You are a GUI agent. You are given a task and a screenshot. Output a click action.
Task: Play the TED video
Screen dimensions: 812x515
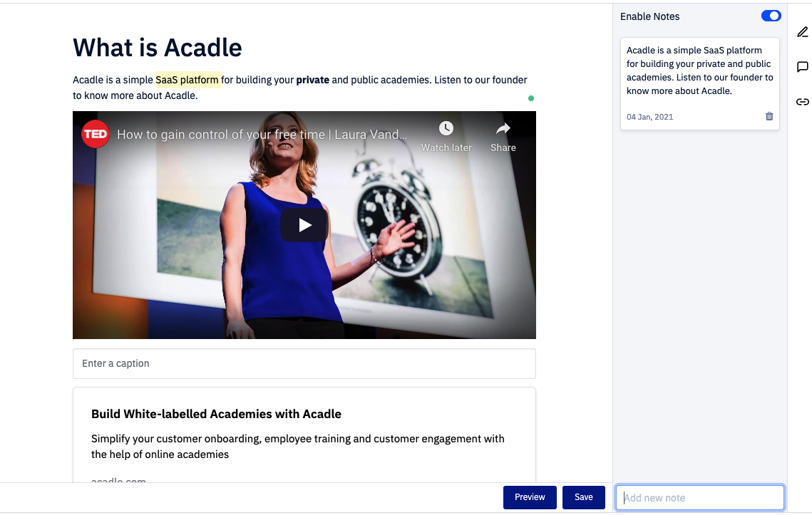(304, 225)
